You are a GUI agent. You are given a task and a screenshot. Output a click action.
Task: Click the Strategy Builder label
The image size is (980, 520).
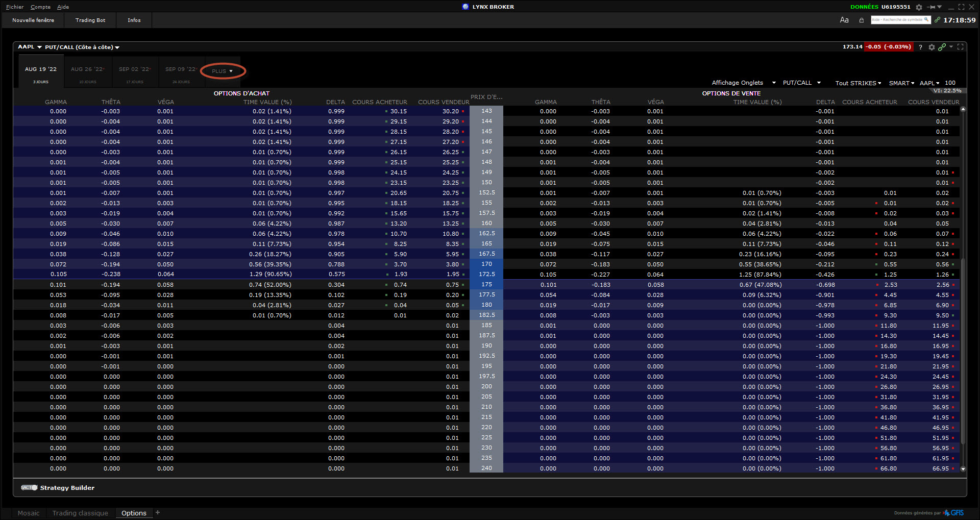tap(67, 488)
